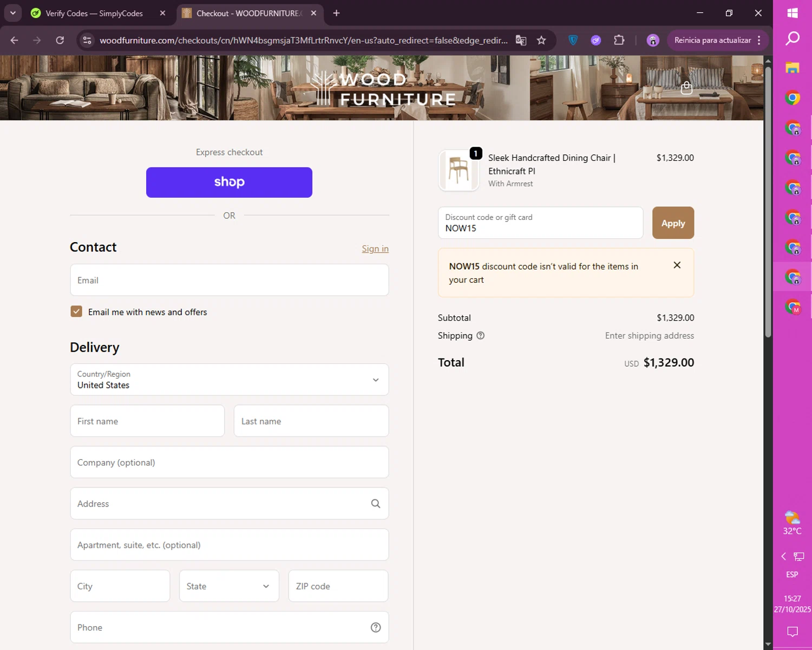Click the dining chair product thumbnail
The image size is (812, 650).
(x=459, y=170)
